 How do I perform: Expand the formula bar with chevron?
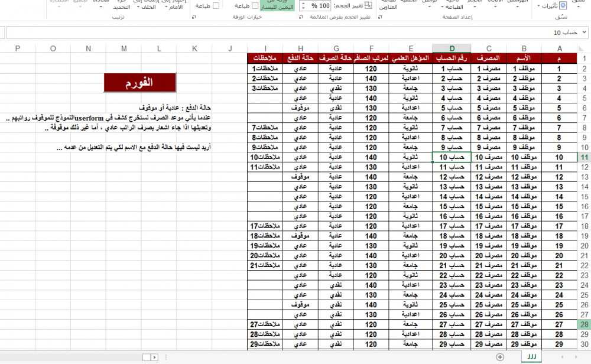(584, 32)
